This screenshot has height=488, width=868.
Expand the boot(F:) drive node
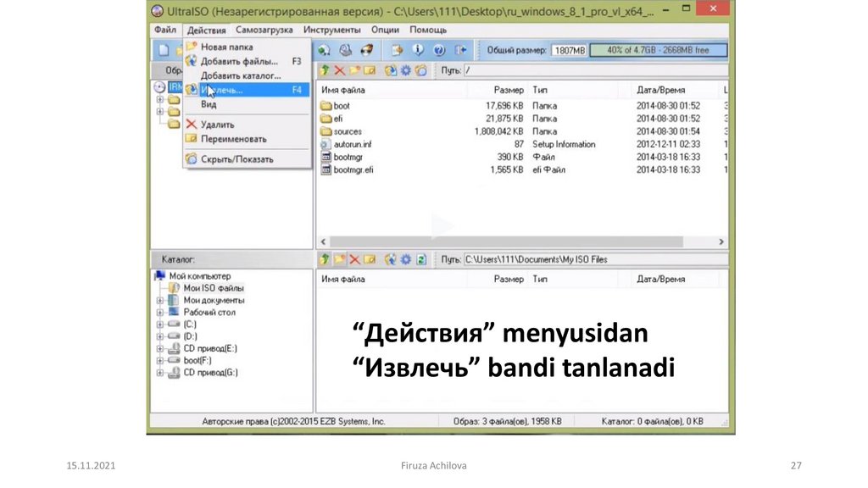(160, 361)
